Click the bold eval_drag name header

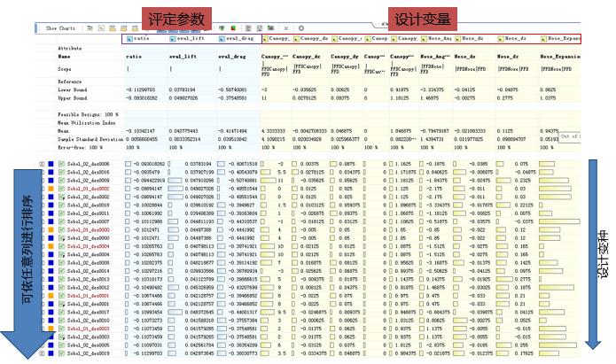[232, 57]
